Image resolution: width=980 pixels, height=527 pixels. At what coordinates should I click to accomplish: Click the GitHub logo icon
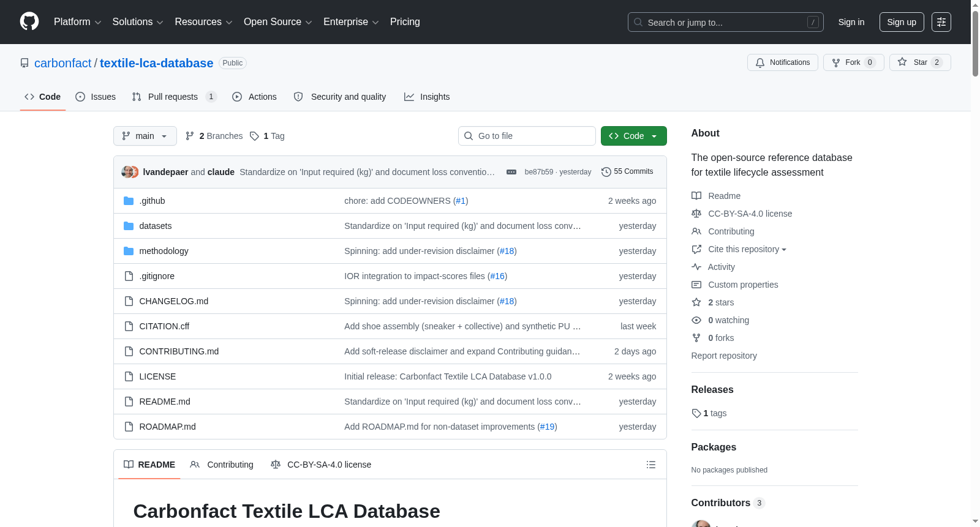[x=29, y=21]
